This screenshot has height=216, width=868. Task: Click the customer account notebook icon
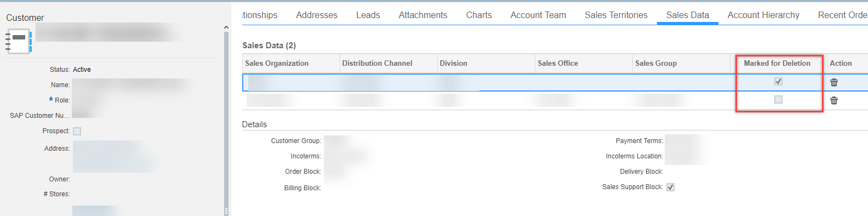18,42
